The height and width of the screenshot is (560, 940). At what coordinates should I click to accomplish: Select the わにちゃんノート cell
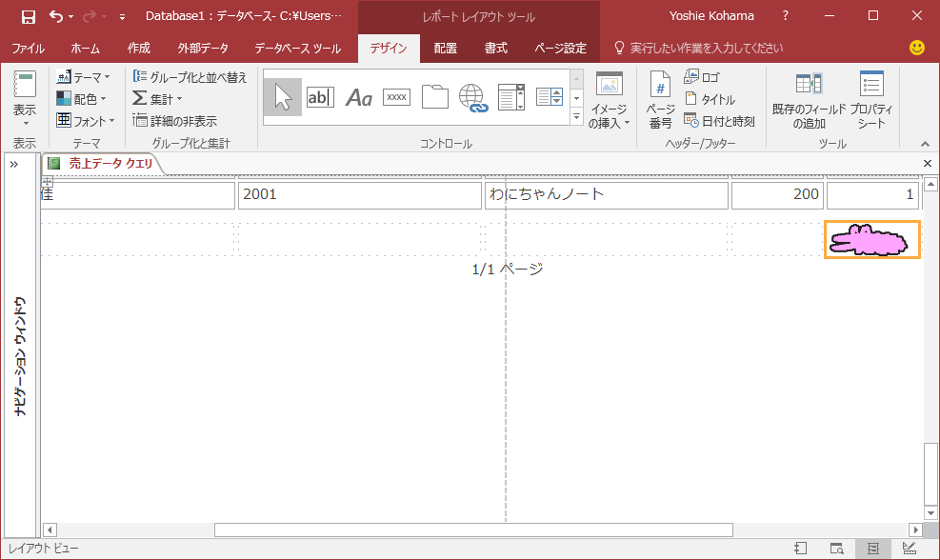pyautogui.click(x=606, y=195)
